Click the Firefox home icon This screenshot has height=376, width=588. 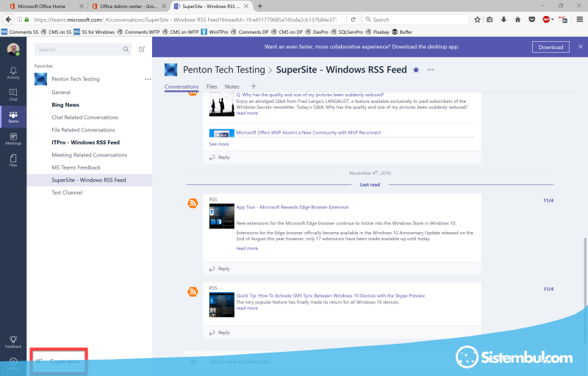[x=518, y=20]
